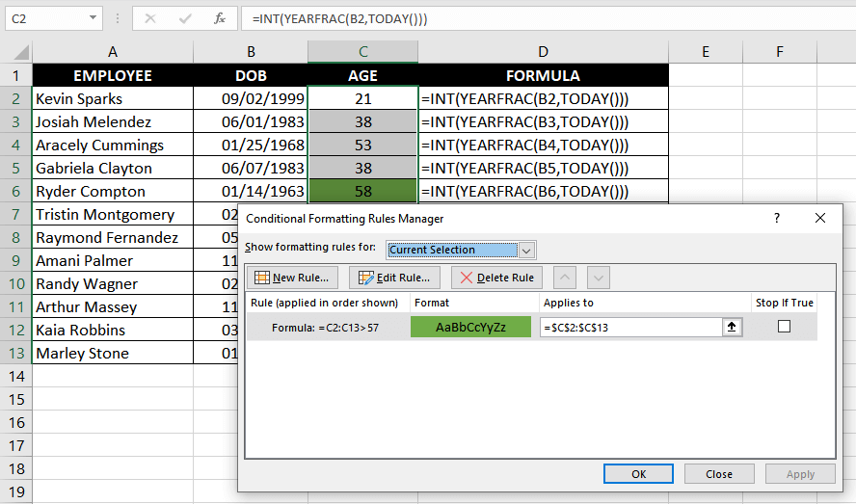Select age cell showing 21
This screenshot has height=504, width=856.
[x=363, y=99]
